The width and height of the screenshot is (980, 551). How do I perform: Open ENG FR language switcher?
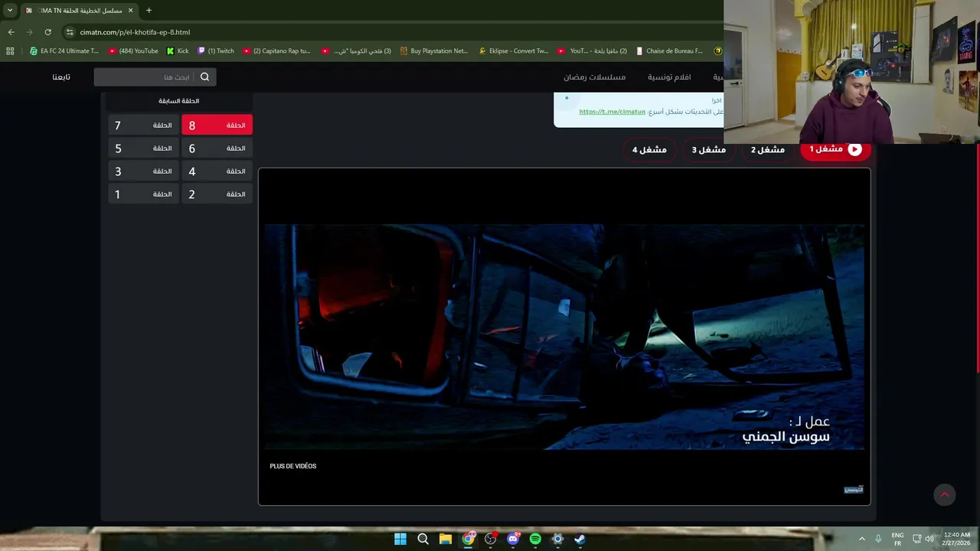point(897,539)
